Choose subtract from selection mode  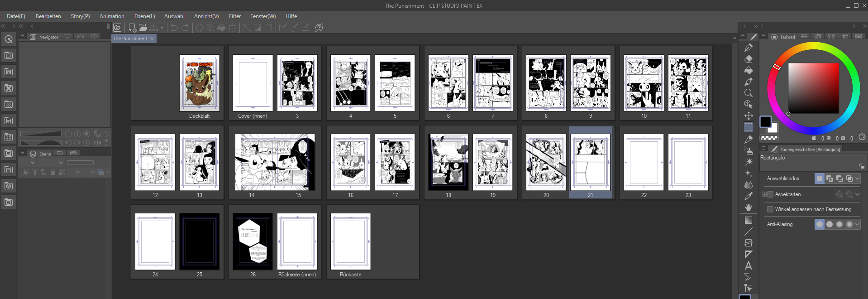point(839,178)
